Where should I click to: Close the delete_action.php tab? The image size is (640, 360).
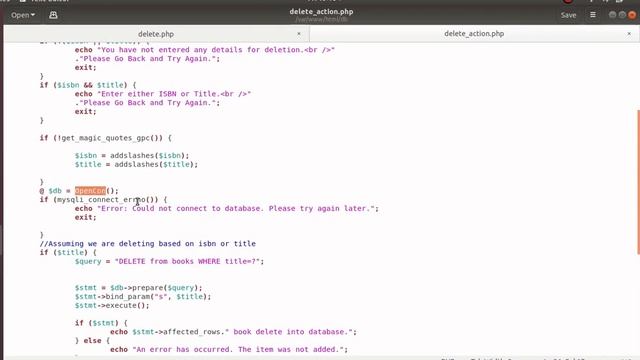(x=629, y=34)
